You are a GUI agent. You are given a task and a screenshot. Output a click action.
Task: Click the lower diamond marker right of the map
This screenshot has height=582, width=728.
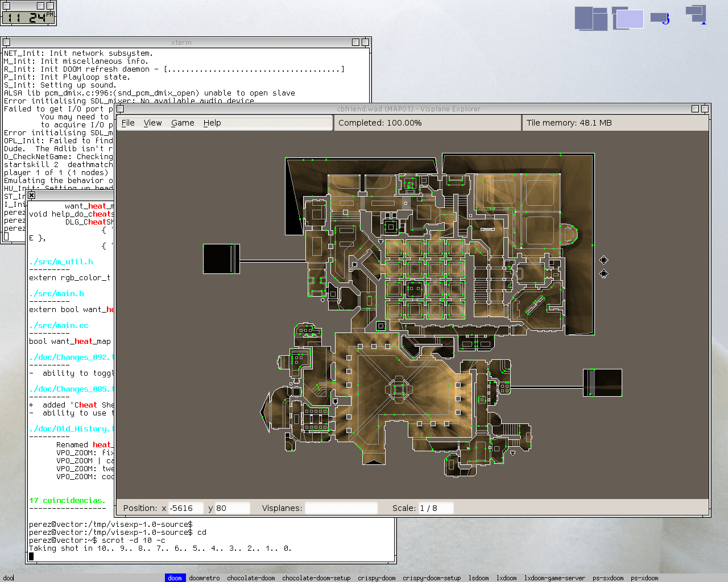603,274
